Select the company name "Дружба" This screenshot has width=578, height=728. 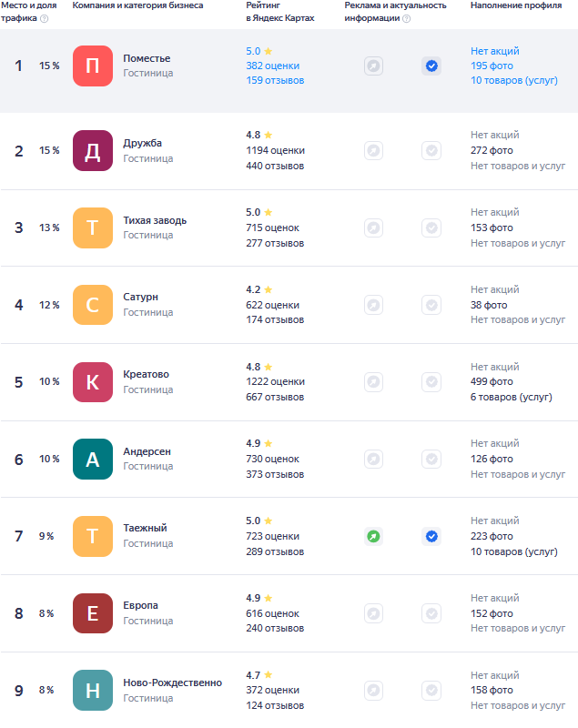pos(143,143)
